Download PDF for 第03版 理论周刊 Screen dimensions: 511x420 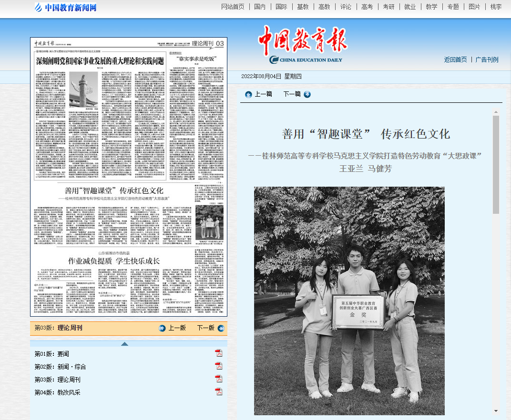(219, 378)
